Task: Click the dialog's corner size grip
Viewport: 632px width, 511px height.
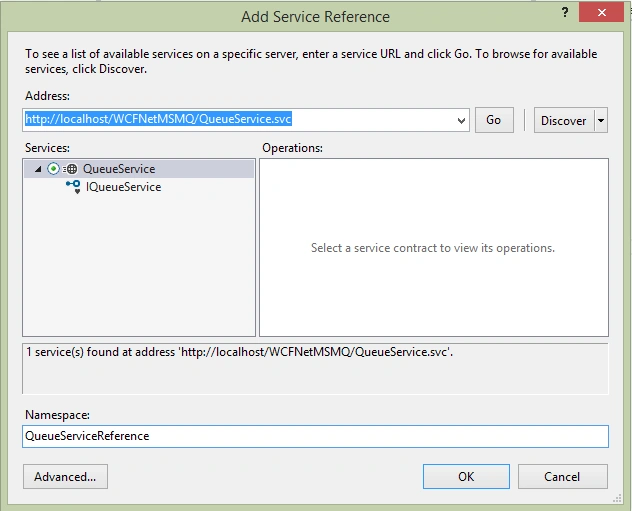Action: click(x=617, y=499)
